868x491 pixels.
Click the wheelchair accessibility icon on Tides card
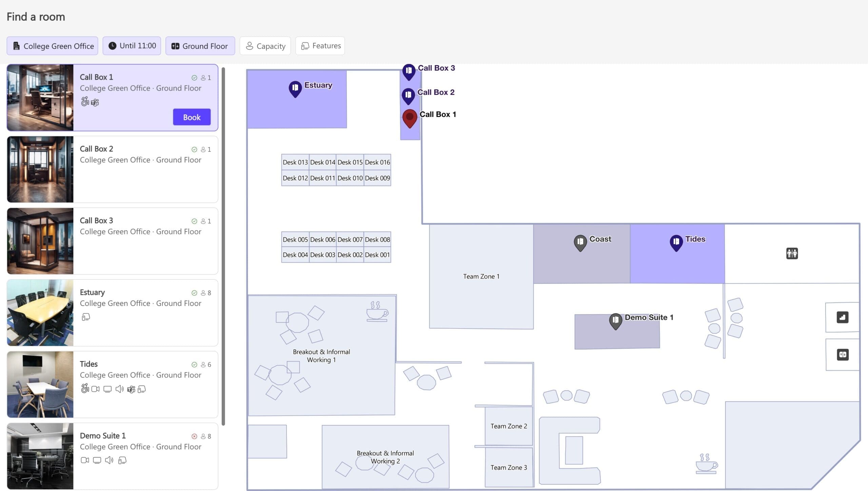pos(84,389)
